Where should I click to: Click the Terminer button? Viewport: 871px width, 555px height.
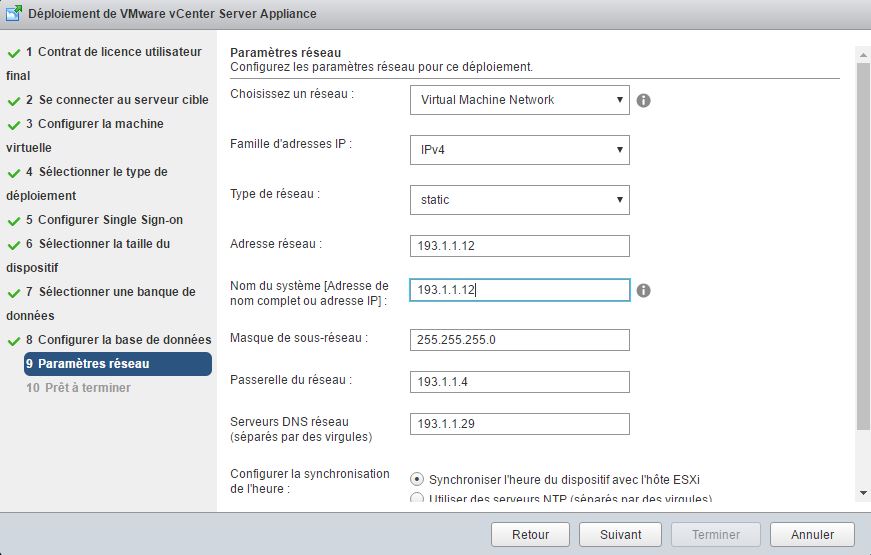[x=715, y=534]
